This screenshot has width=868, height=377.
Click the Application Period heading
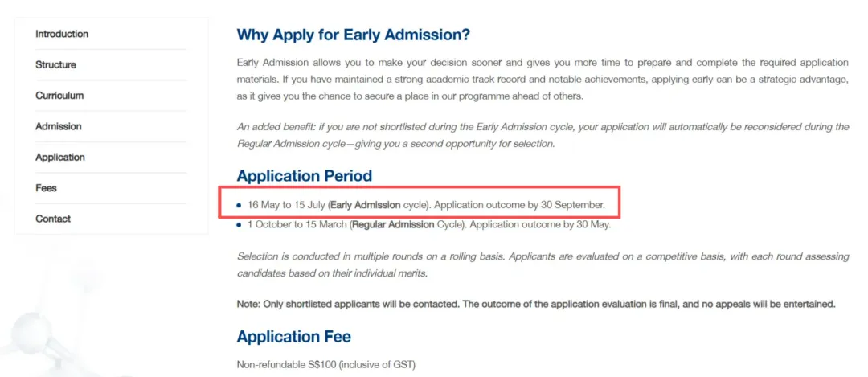click(304, 176)
